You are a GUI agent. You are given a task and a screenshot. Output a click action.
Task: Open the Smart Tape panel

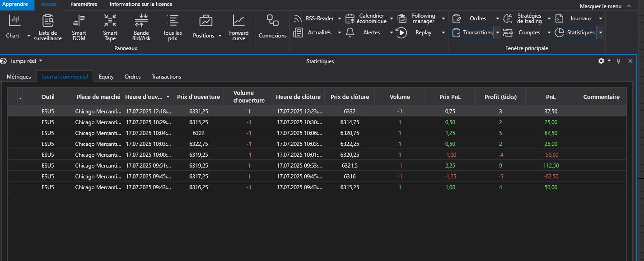click(110, 27)
